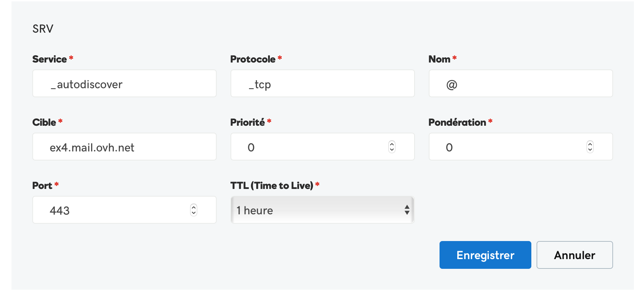Click the Cible field showing ex4.mail.ovh.net
This screenshot has height=298, width=644.
[124, 147]
